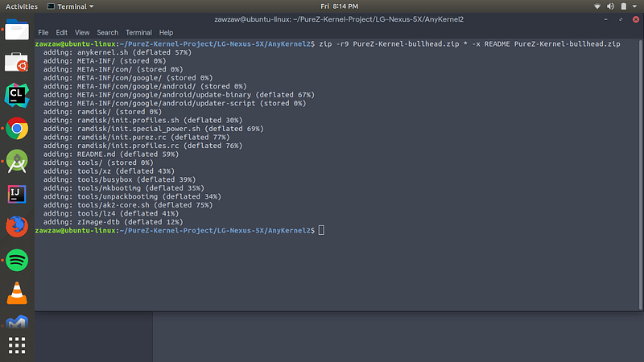Open the clock and calendar panel
Screen dimensions: 644x362
(339, 6)
